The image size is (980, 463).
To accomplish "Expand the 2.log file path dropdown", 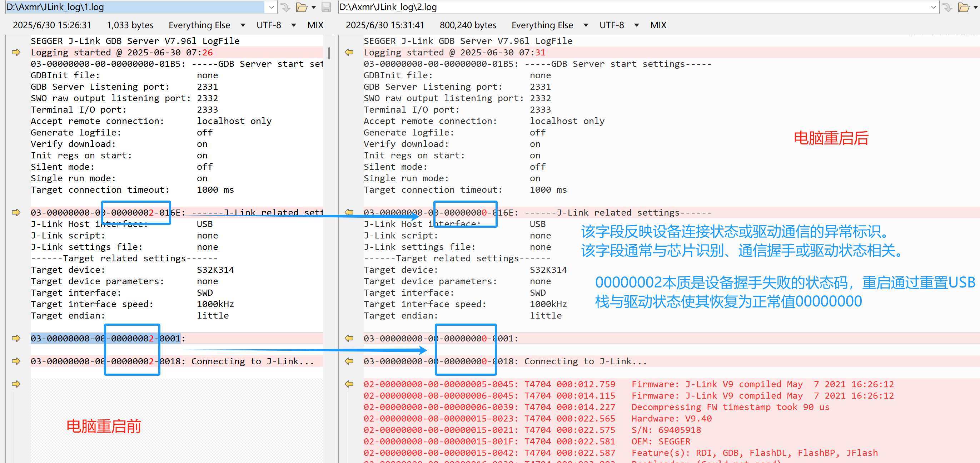I will coord(933,7).
